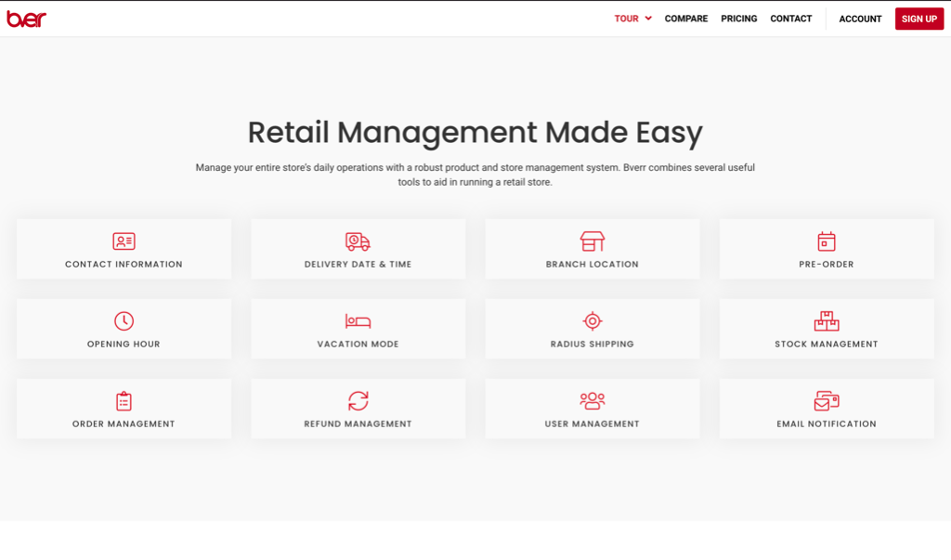Select the Stock Management label
The width and height of the screenshot is (951, 560).
[x=826, y=344]
